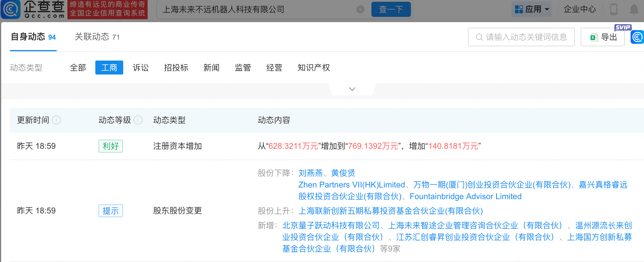This screenshot has width=644, height=262.
Task: Open Fountainbridge Advisor Limited link
Action: [x=466, y=196]
